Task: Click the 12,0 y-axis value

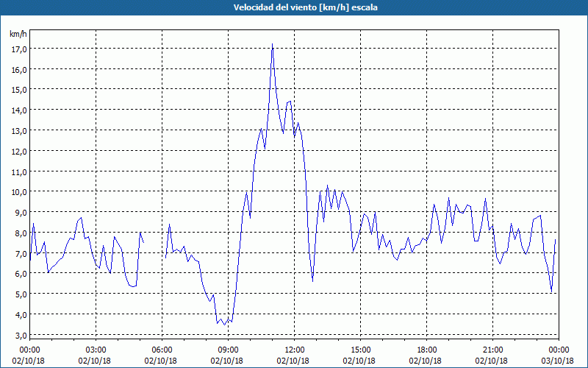Action: click(19, 152)
